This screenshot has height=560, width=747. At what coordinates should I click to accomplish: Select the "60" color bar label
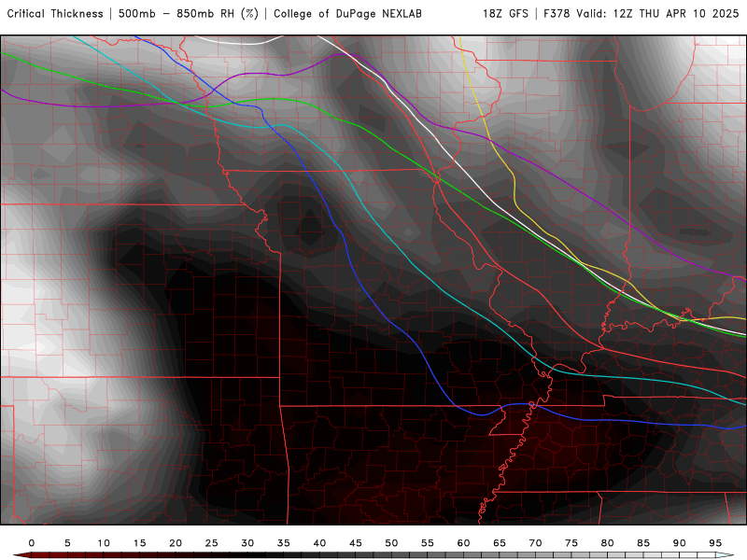tap(463, 543)
